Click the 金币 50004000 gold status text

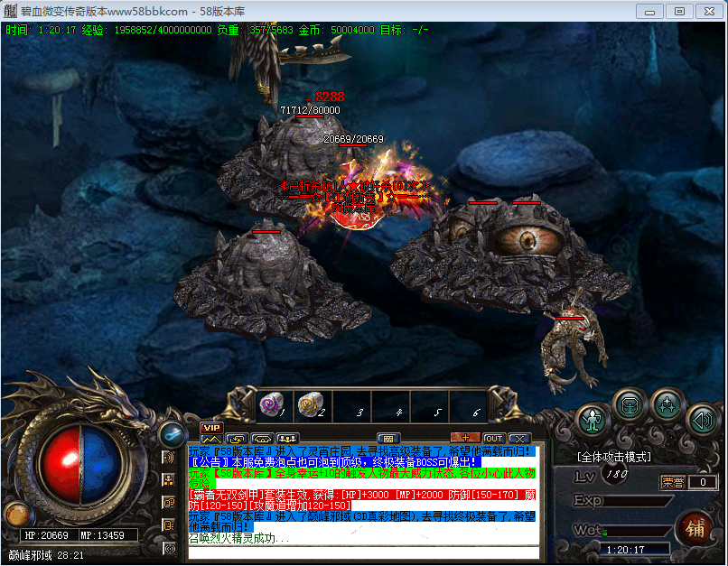(x=337, y=30)
